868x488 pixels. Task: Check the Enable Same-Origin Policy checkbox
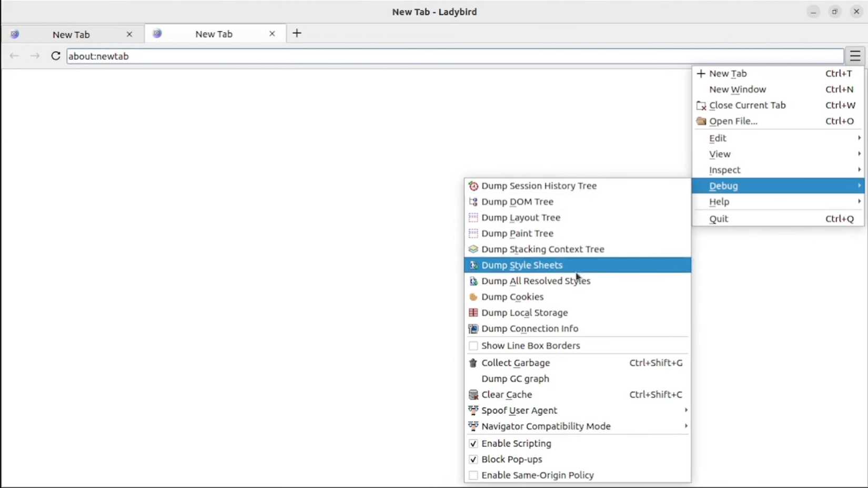[x=473, y=475]
